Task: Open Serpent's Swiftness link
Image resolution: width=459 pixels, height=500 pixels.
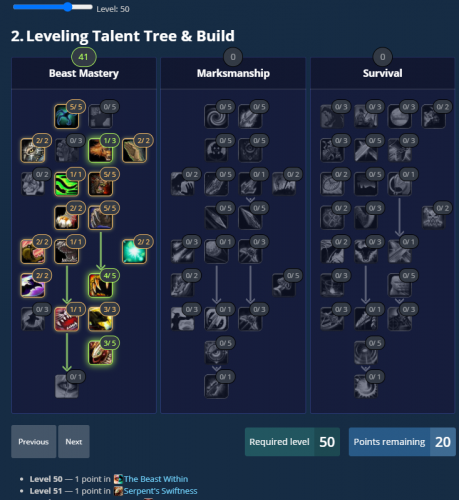Action: [160, 491]
